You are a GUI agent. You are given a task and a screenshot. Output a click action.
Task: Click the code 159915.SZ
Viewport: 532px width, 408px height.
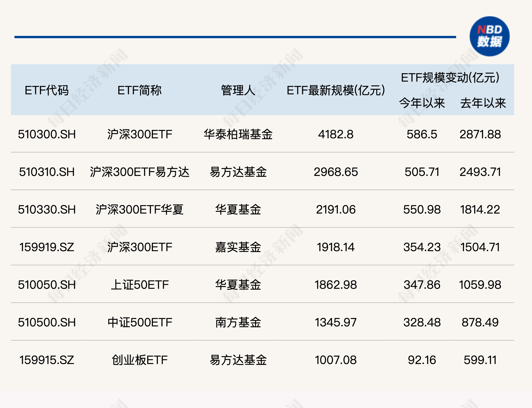(47, 360)
